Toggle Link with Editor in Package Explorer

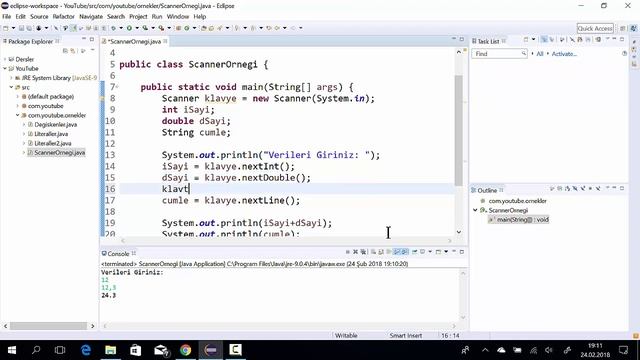pyautogui.click(x=73, y=51)
